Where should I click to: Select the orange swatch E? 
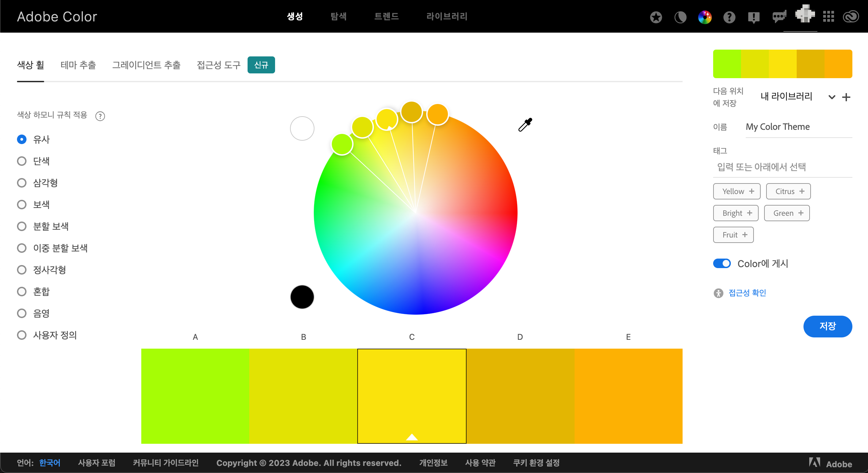[x=628, y=396]
